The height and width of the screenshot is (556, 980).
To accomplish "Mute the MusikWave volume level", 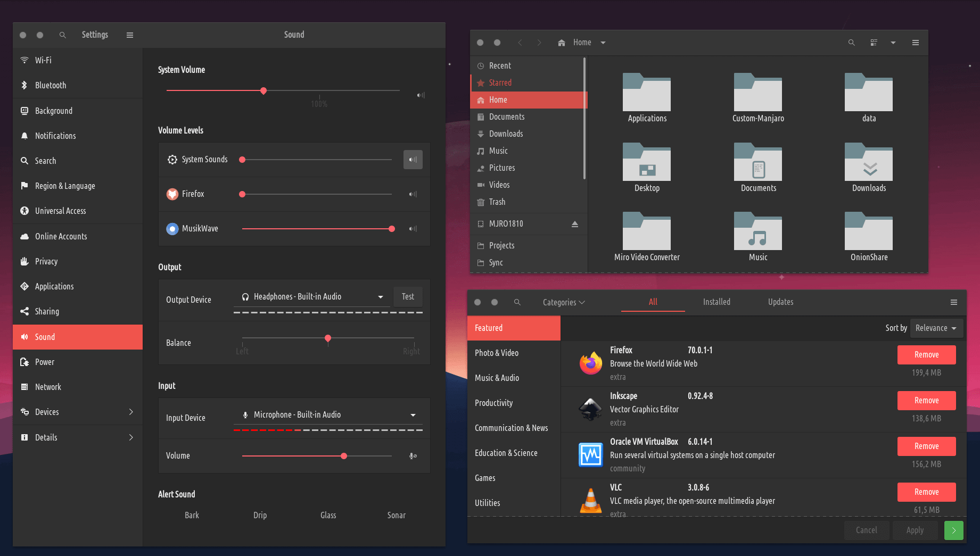I will (413, 229).
